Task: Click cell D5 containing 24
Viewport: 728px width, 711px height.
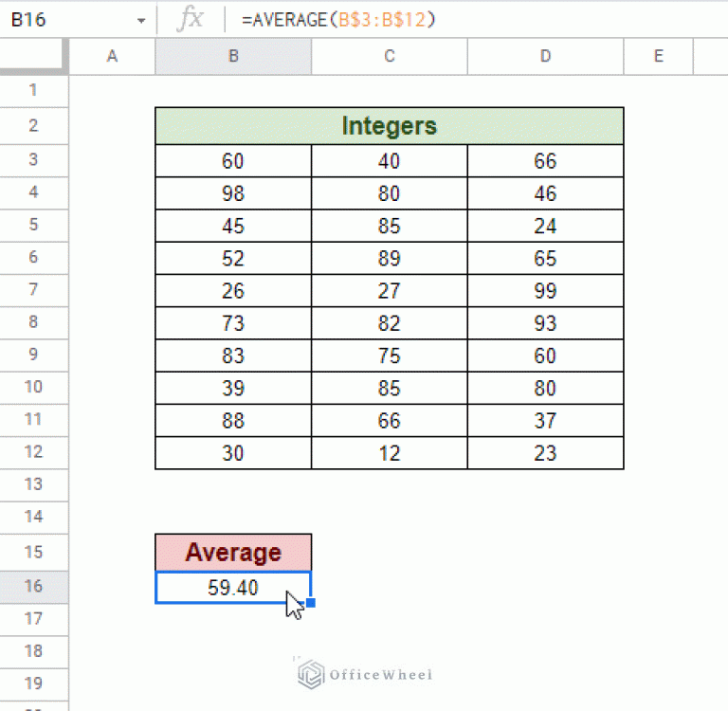Action: click(x=545, y=226)
